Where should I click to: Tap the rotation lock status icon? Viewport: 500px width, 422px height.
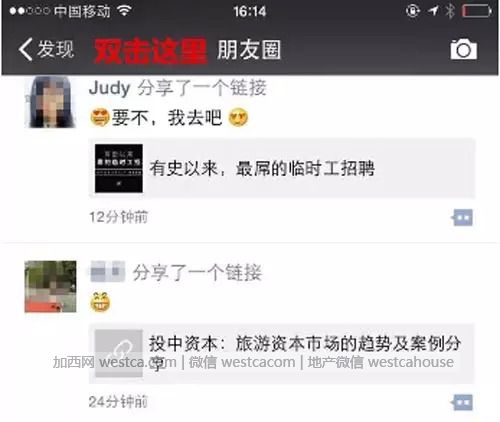413,11
